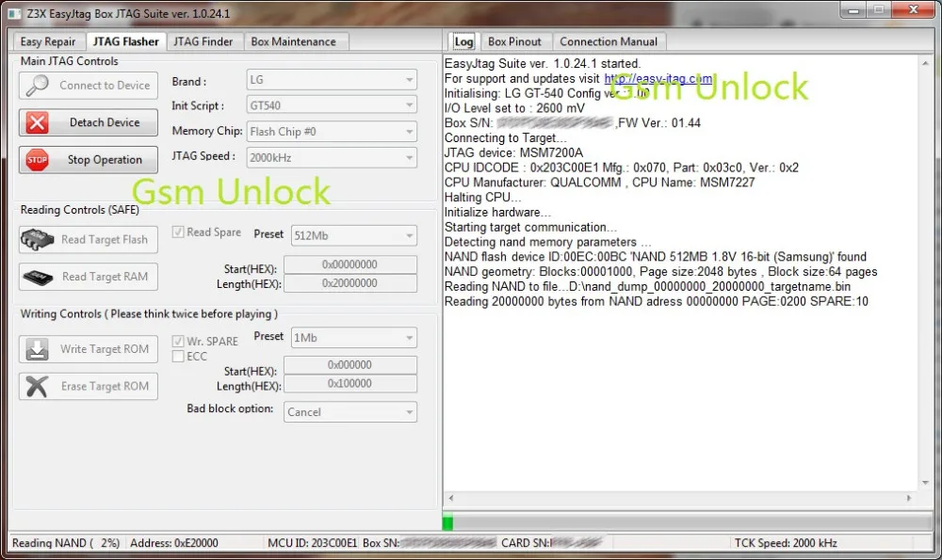Click log line 'I/O Level set to : 2600 mV'
The image size is (942, 560).
pos(513,108)
